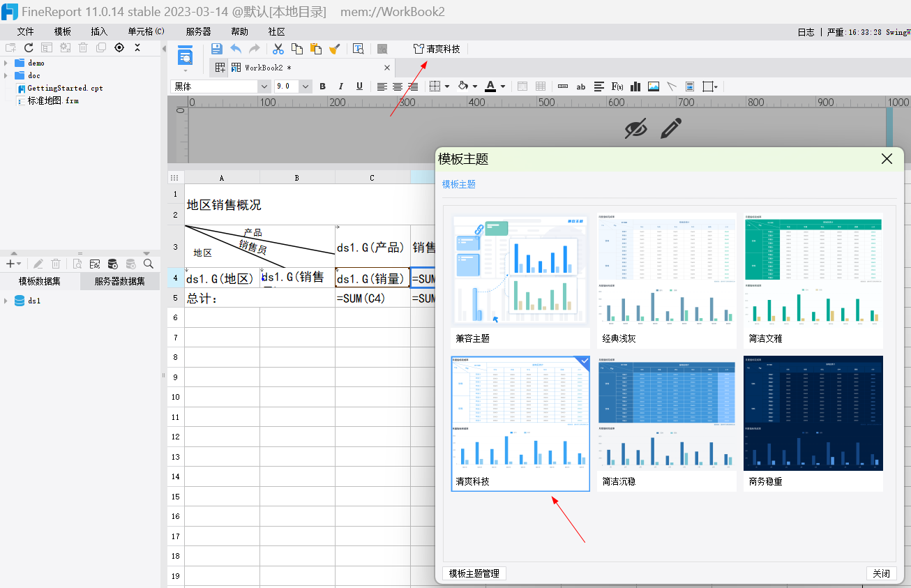Toggle bold formatting
Image resolution: width=911 pixels, height=588 pixels.
point(322,86)
